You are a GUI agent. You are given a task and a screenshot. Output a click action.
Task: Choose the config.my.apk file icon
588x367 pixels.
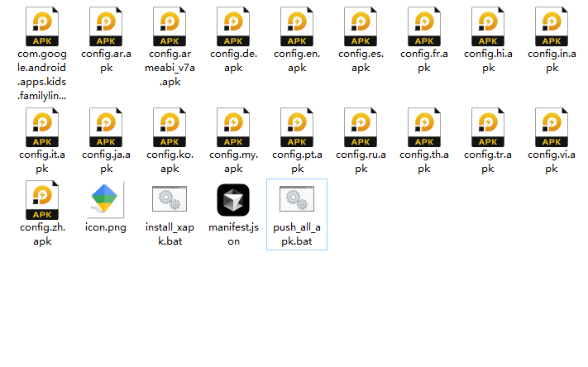233,127
